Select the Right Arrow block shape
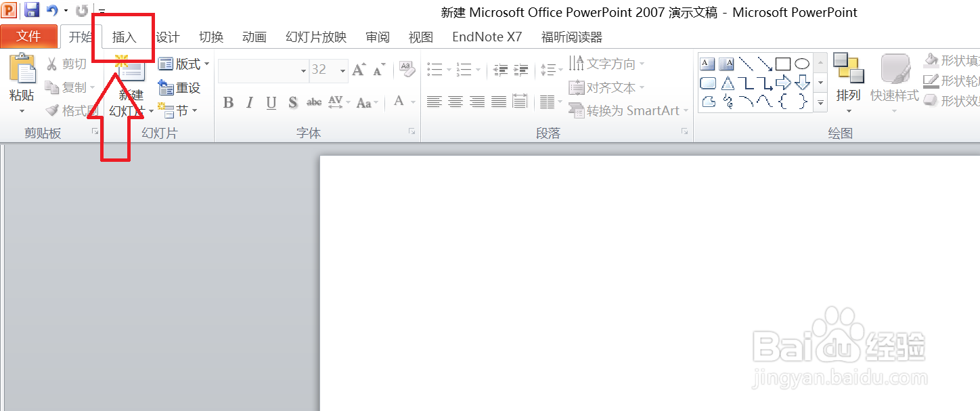Screen dimensions: 980x411 783,83
